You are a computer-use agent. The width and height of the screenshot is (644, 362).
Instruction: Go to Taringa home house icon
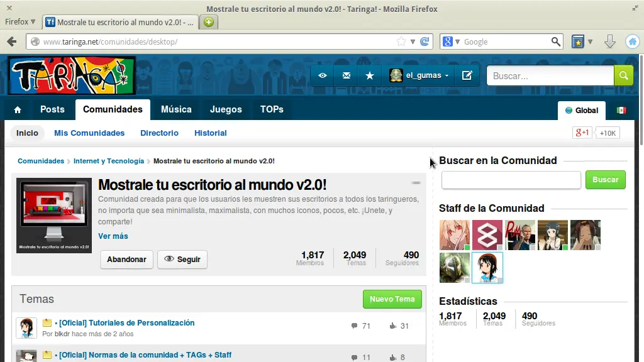point(18,109)
